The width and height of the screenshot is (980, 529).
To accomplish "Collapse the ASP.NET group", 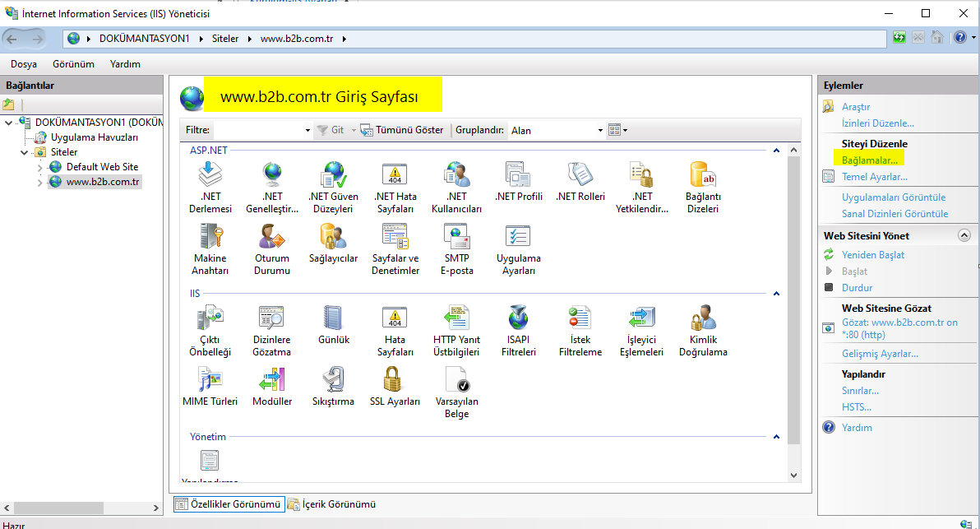I will 776,150.
